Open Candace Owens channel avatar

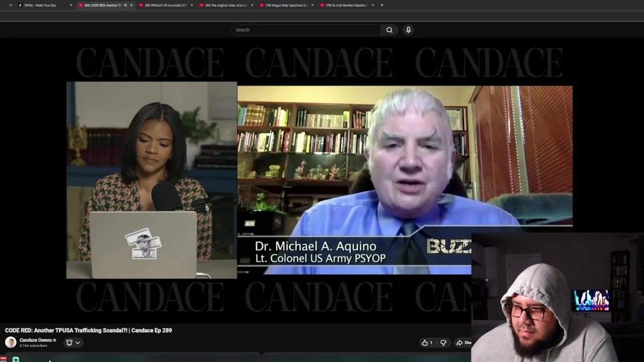click(x=11, y=342)
